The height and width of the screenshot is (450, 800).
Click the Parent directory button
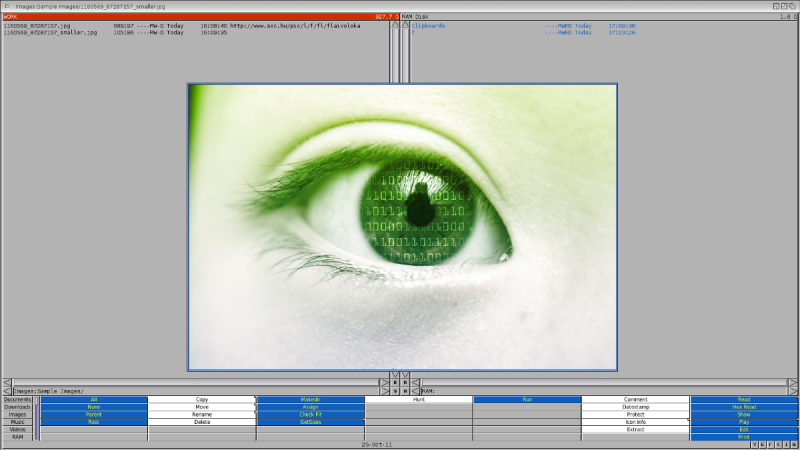pos(94,414)
